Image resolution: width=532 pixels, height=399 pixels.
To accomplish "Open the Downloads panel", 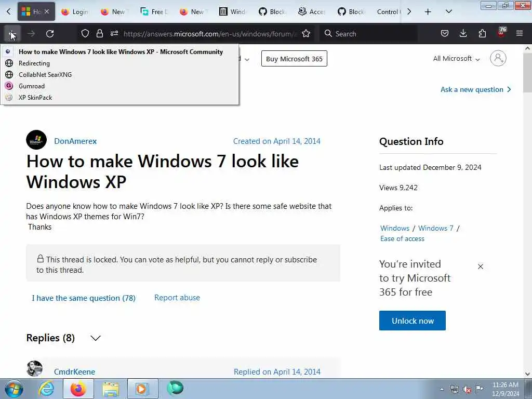I will (x=463, y=34).
